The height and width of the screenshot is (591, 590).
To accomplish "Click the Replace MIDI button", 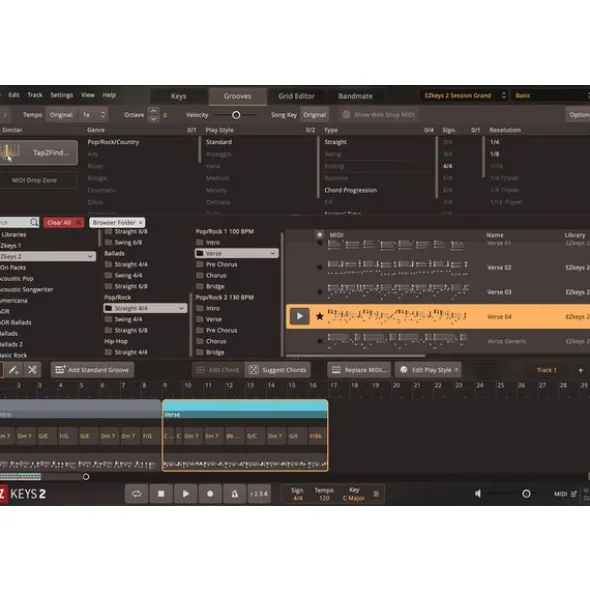I will pos(359,370).
